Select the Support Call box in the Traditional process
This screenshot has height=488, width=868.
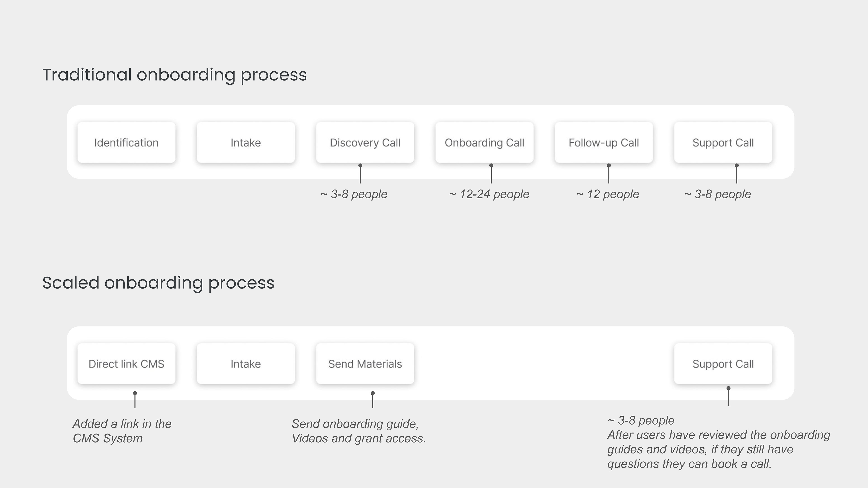[x=723, y=143]
